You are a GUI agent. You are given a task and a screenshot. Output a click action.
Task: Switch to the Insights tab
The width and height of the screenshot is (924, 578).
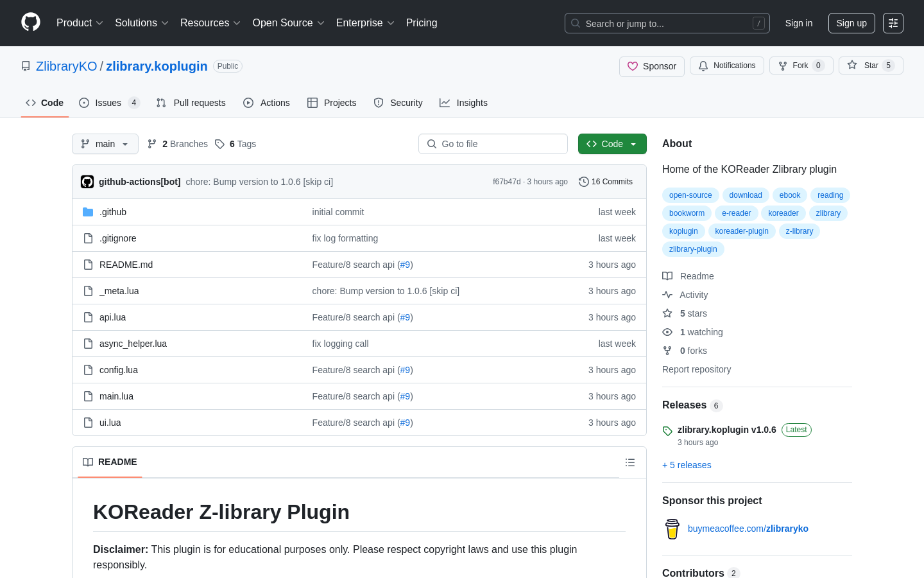463,103
